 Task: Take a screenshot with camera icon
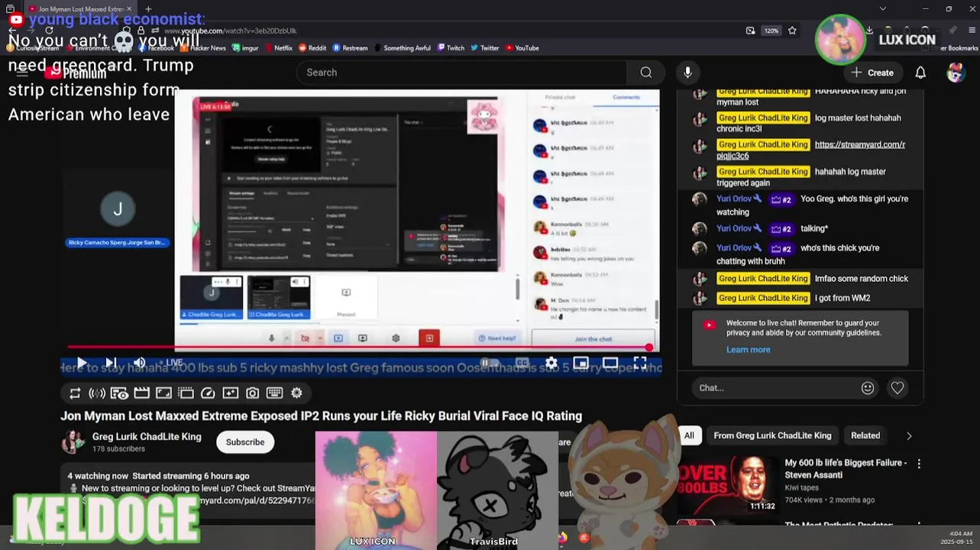(252, 393)
